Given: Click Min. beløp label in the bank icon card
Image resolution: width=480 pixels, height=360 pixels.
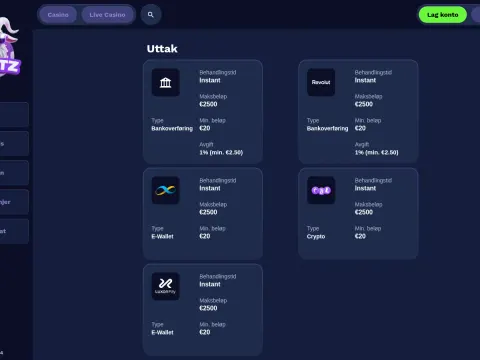Looking at the screenshot, I should pyautogui.click(x=212, y=121).
